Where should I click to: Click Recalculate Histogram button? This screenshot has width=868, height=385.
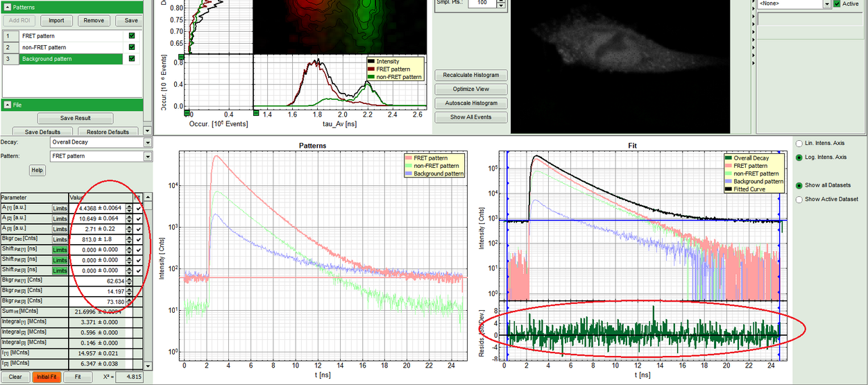pos(471,75)
